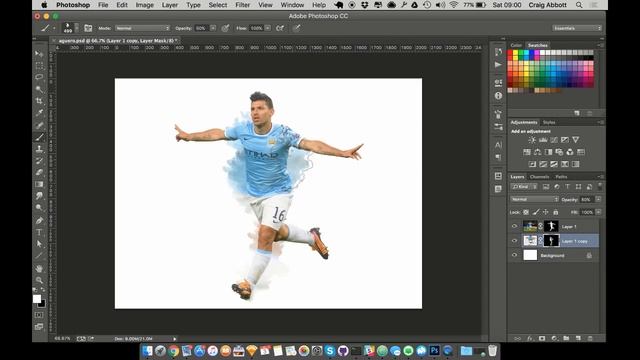Hide Layer 1 with its eye icon
This screenshot has height=360, width=640.
click(x=514, y=226)
